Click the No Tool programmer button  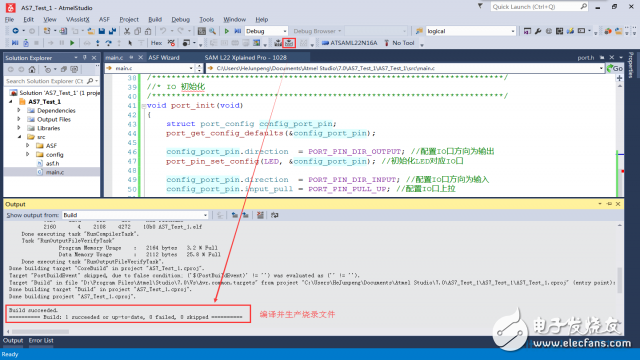tap(399, 43)
